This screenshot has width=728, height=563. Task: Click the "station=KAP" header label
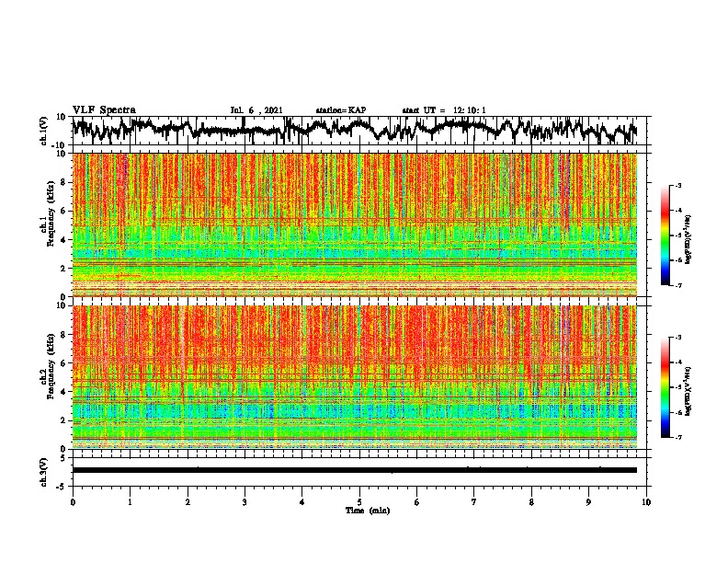[x=341, y=110]
